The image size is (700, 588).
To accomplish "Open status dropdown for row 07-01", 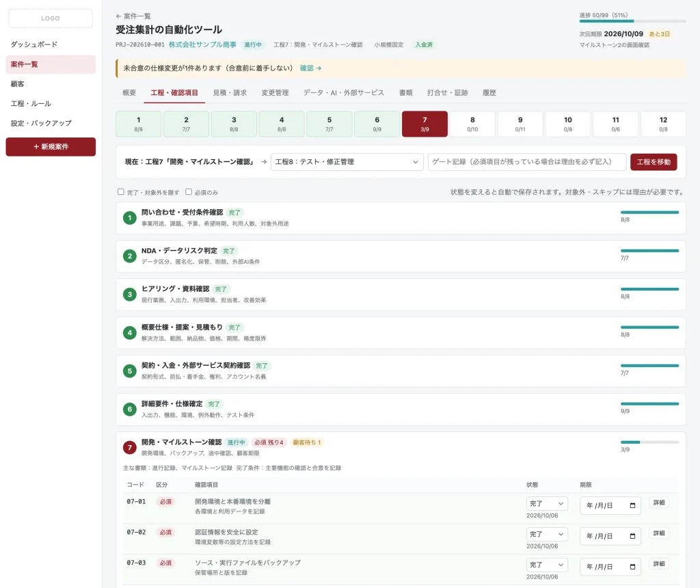I will (547, 504).
